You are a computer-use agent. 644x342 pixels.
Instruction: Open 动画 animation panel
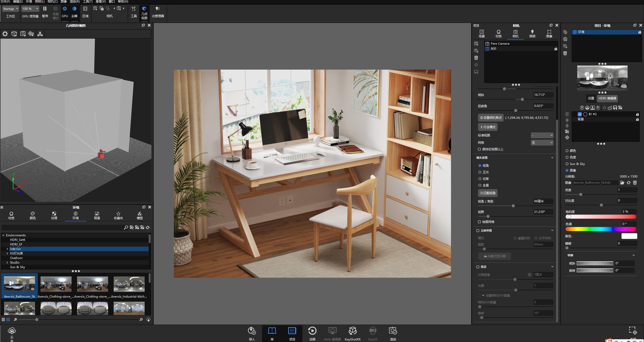[312, 333]
